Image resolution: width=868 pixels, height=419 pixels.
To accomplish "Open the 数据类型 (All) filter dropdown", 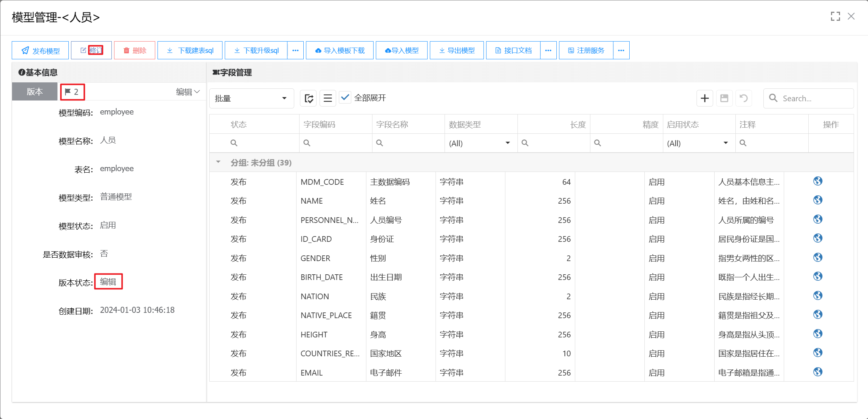I will pos(480,143).
